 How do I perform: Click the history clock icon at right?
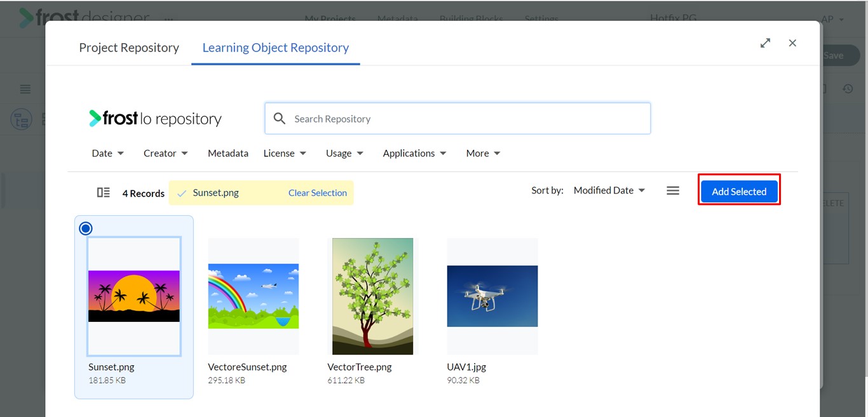tap(848, 89)
